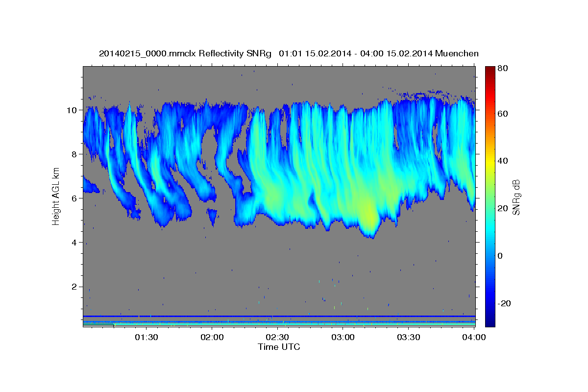Click the height axis label 10
588x392 pixels.
73,110
